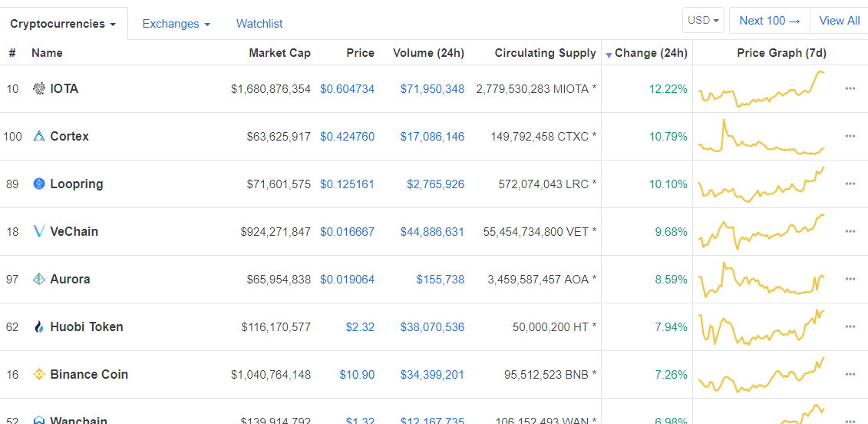The height and width of the screenshot is (424, 868).
Task: View the Binance Coin 7-day price graph
Action: [x=762, y=375]
